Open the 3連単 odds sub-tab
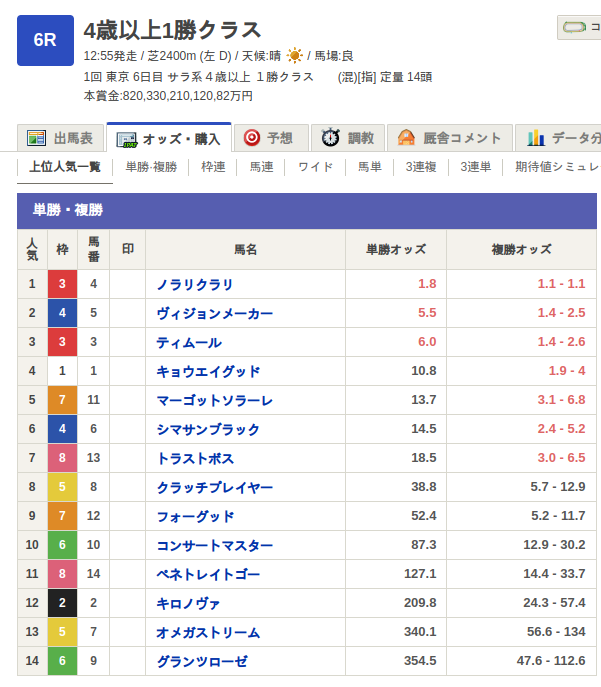The height and width of the screenshot is (687, 601). point(475,167)
